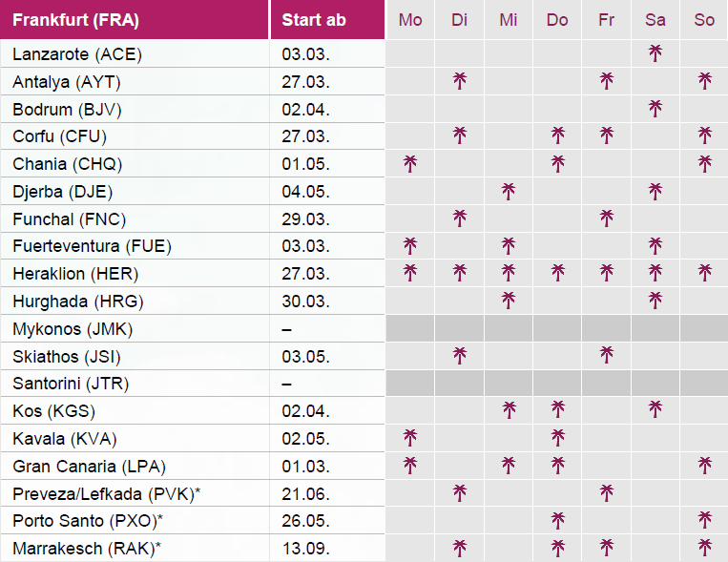The height and width of the screenshot is (562, 728).
Task: Select the Bodrum Saturday palm icon
Action: (x=655, y=109)
